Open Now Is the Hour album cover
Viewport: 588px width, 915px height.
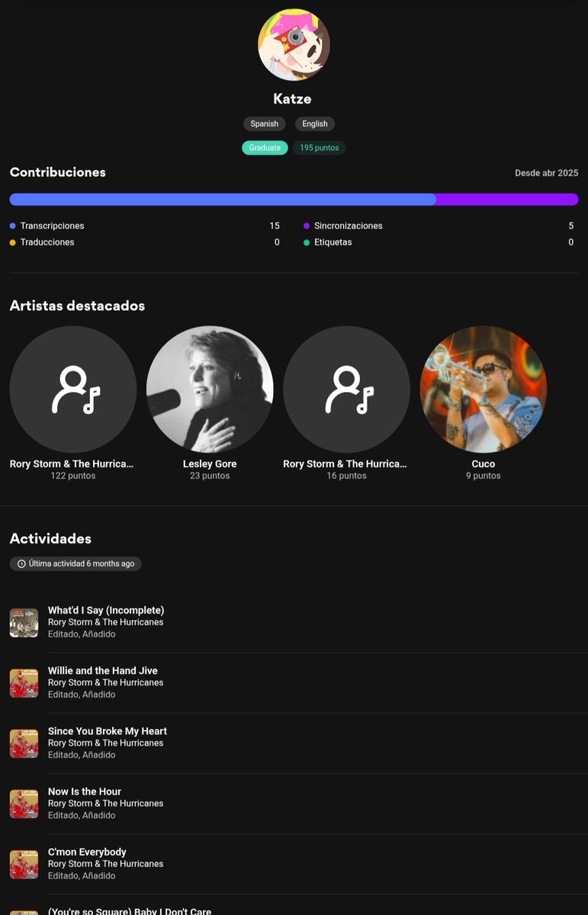(x=24, y=804)
